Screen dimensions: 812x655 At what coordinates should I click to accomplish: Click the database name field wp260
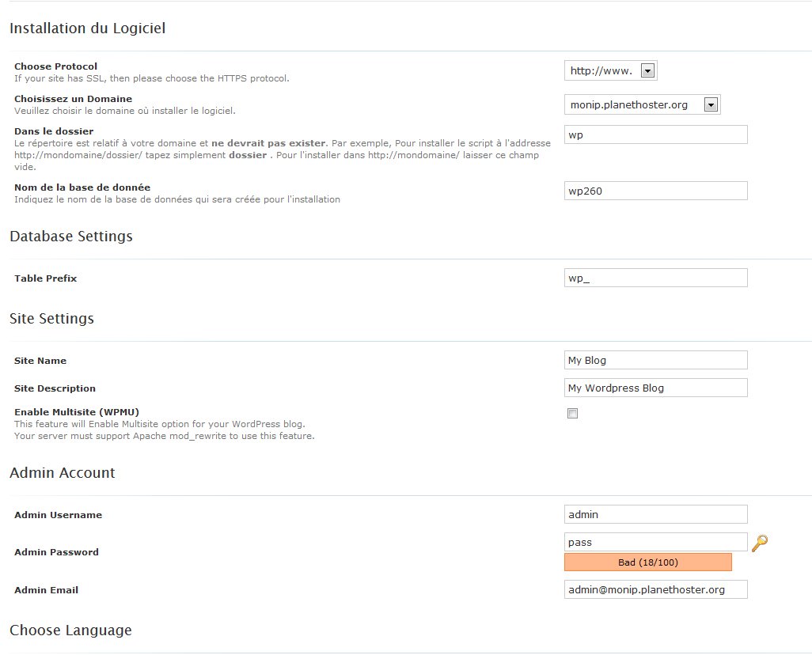pos(655,191)
